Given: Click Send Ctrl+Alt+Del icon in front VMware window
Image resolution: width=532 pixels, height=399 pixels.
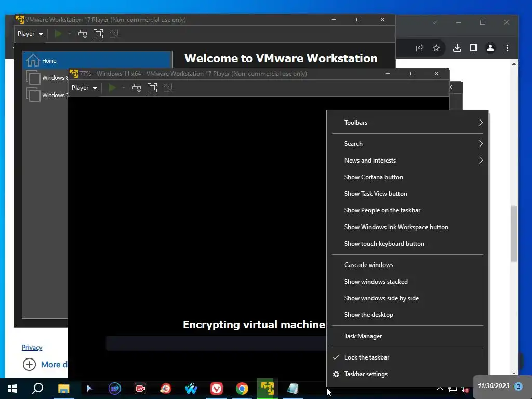Looking at the screenshot, I should [137, 88].
